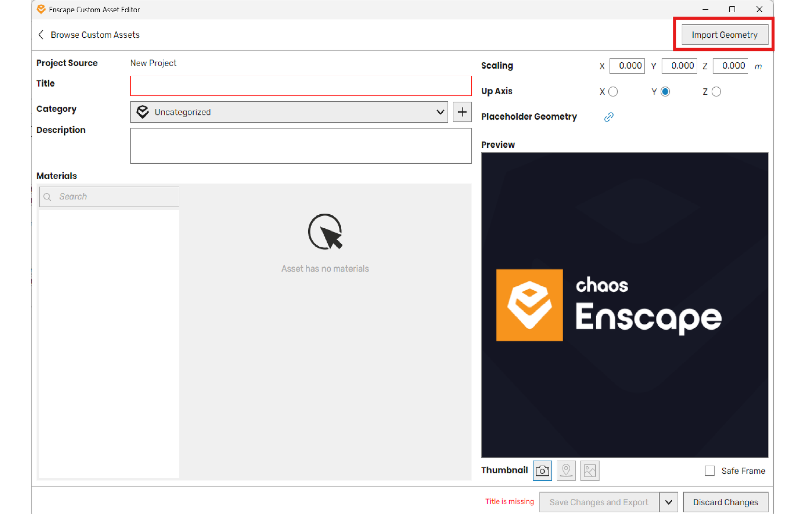Viewport: 812px width, 514px height.
Task: Click the Enscape logo in title bar
Action: click(41, 9)
